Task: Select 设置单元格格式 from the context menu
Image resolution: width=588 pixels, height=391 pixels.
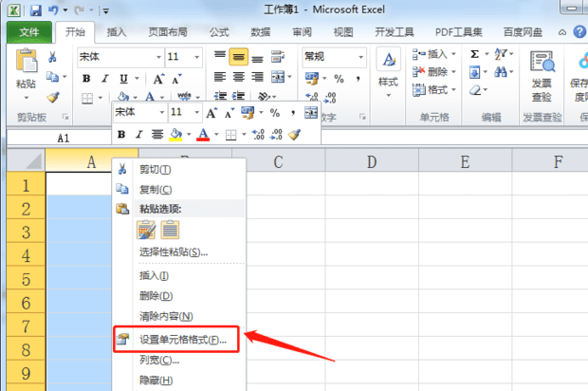Action: [x=183, y=339]
